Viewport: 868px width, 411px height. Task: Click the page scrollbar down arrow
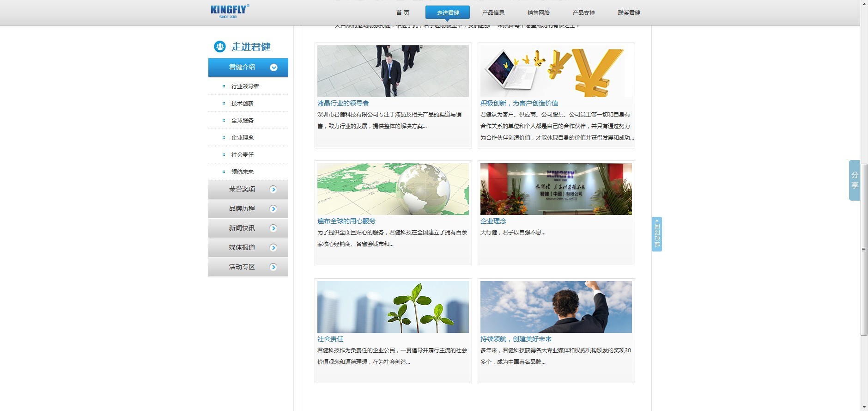pos(864,407)
